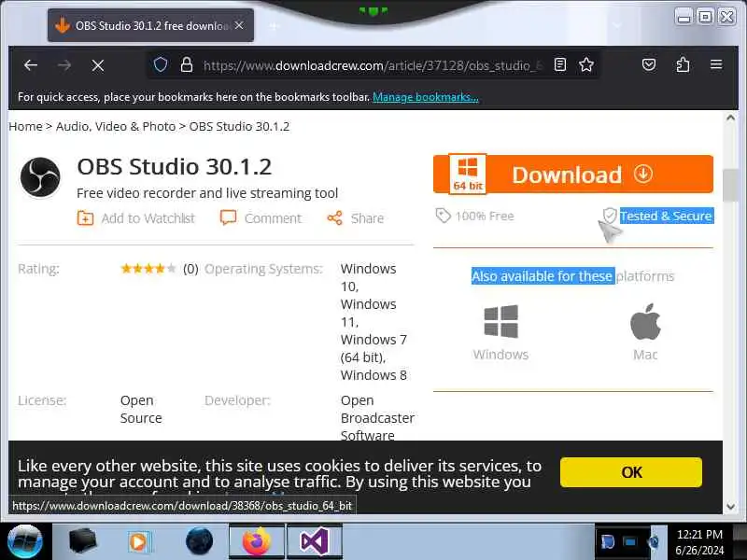Open Visual Studio from the taskbar
The height and width of the screenshot is (560, 747).
point(315,541)
